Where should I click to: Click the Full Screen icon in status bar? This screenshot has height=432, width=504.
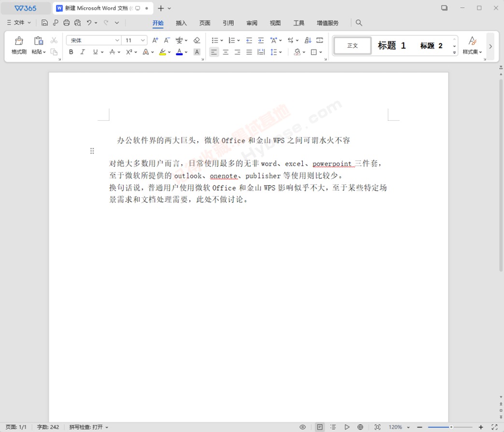click(x=494, y=427)
